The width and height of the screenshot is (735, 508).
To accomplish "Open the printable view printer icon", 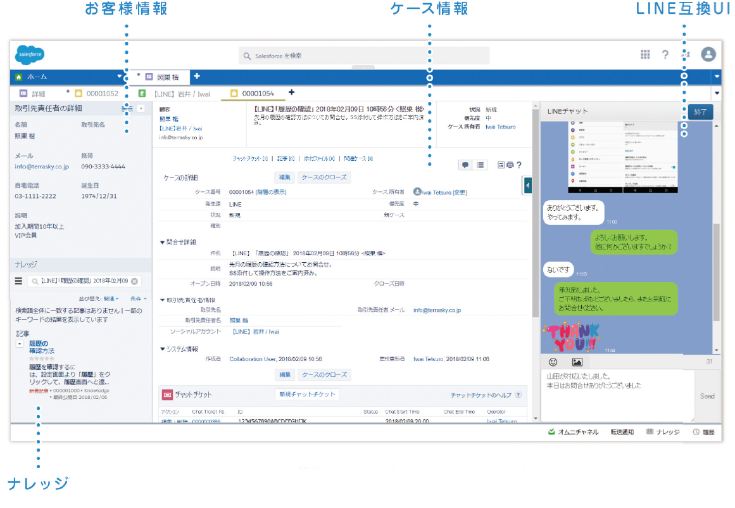I will (510, 165).
